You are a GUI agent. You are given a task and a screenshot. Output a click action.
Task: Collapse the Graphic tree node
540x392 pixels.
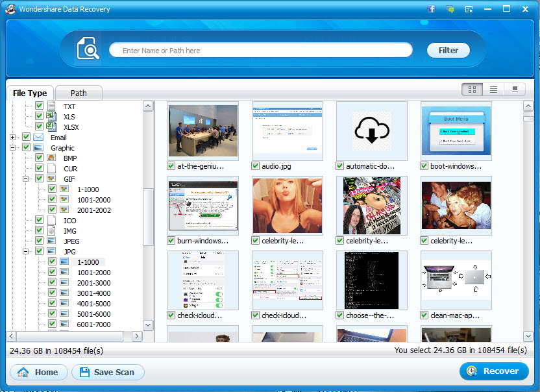[x=13, y=148]
